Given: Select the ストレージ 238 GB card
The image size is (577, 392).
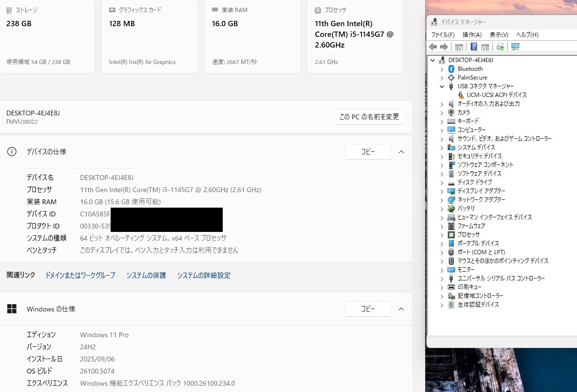Looking at the screenshot, I should (x=47, y=37).
